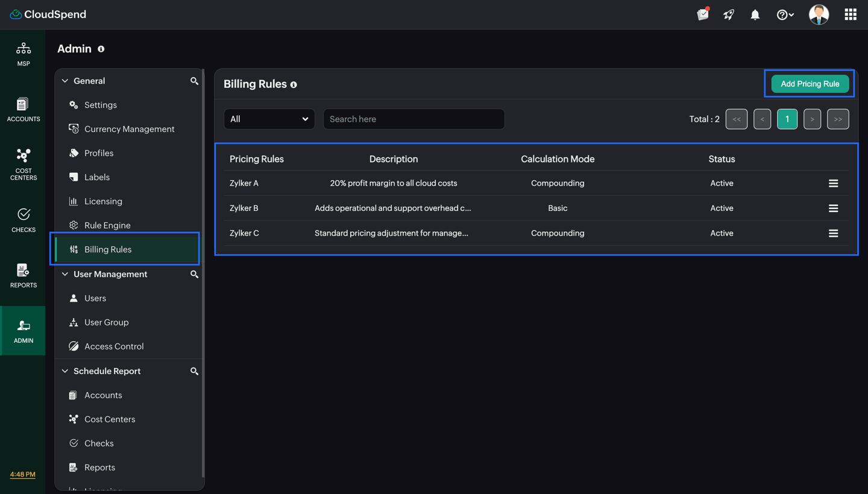Click the '20% profit margin' description
Screen dimensions: 868x494
tap(394, 183)
